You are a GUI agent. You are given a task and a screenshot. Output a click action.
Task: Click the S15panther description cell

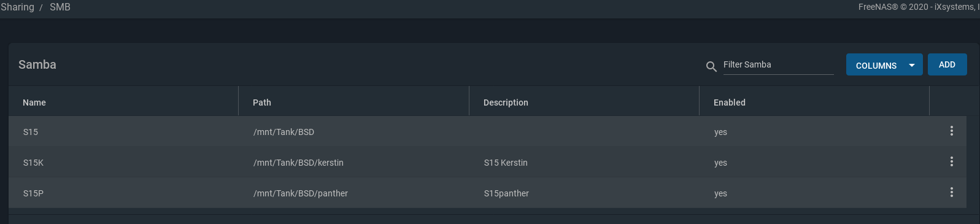506,193
